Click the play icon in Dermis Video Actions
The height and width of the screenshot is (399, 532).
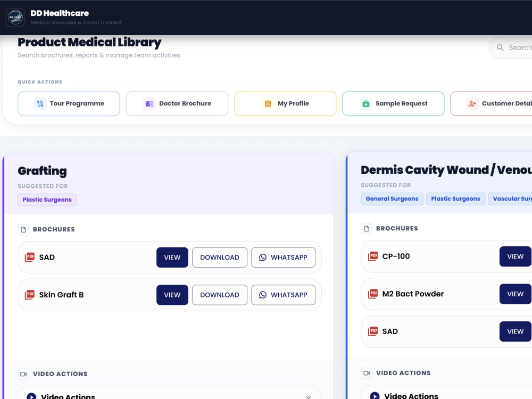pyautogui.click(x=375, y=396)
